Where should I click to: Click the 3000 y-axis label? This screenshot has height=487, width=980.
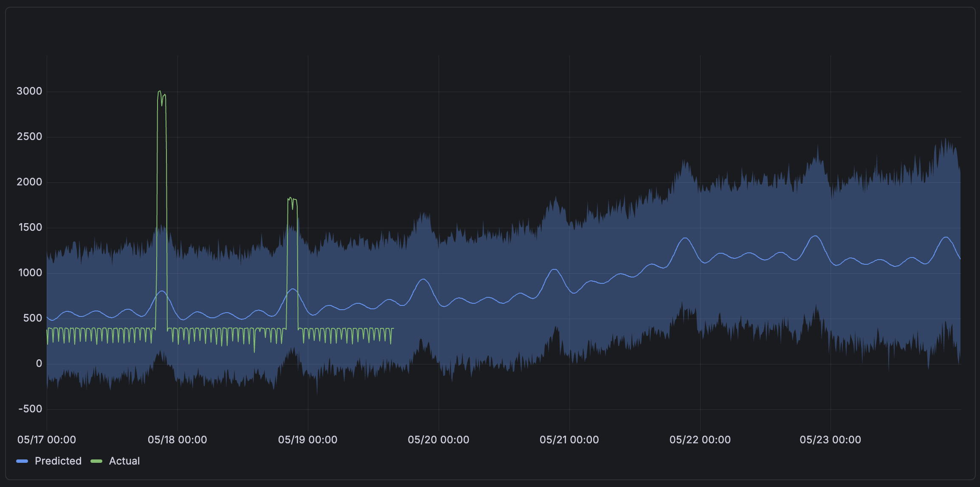[x=29, y=91]
